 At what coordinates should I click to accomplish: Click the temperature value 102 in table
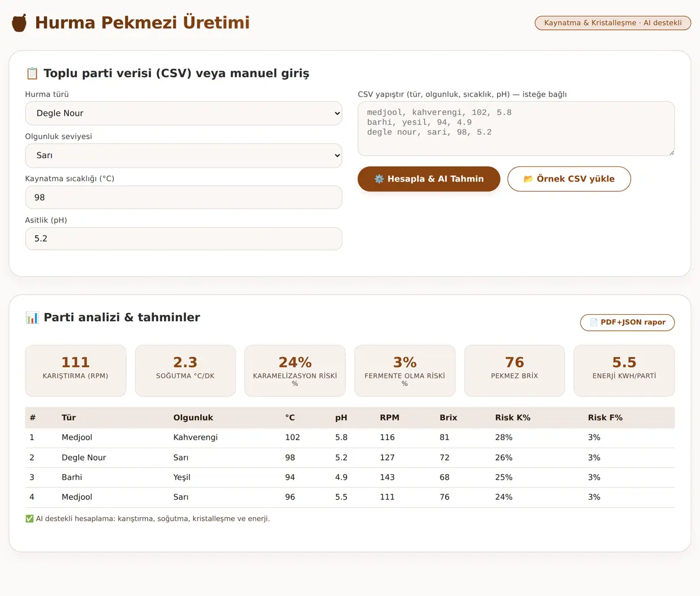[x=293, y=438]
